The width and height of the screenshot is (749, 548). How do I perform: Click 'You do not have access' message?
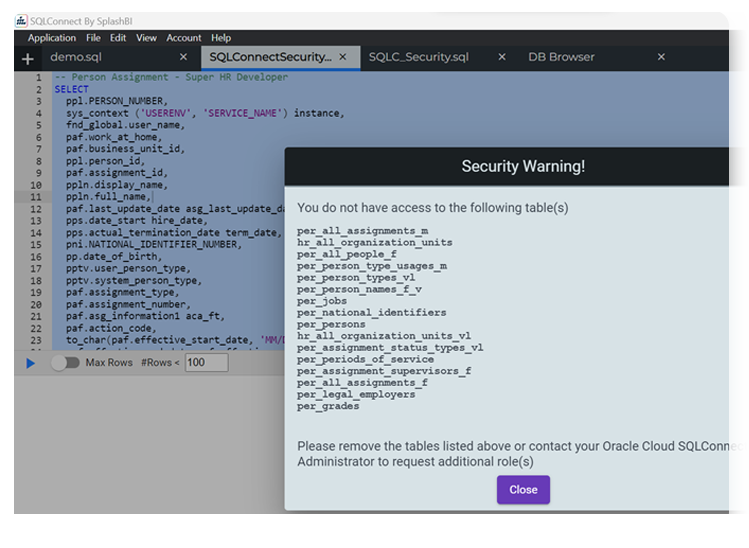point(433,208)
